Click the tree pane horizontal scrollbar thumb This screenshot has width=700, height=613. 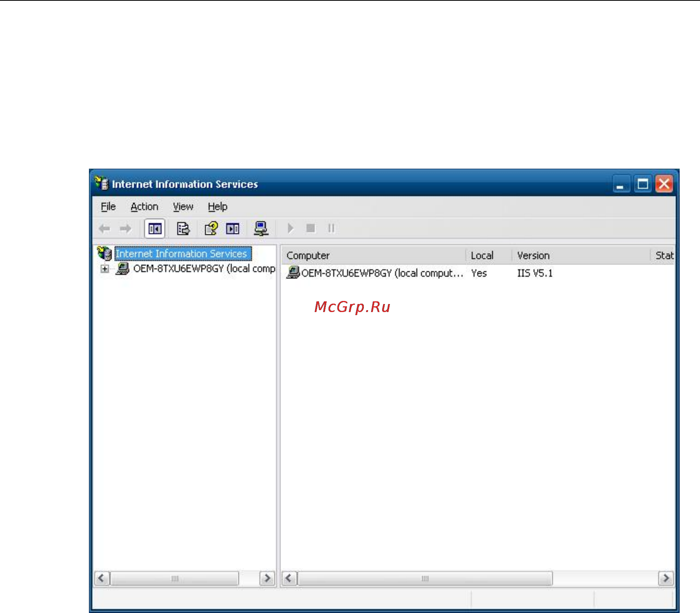click(174, 578)
